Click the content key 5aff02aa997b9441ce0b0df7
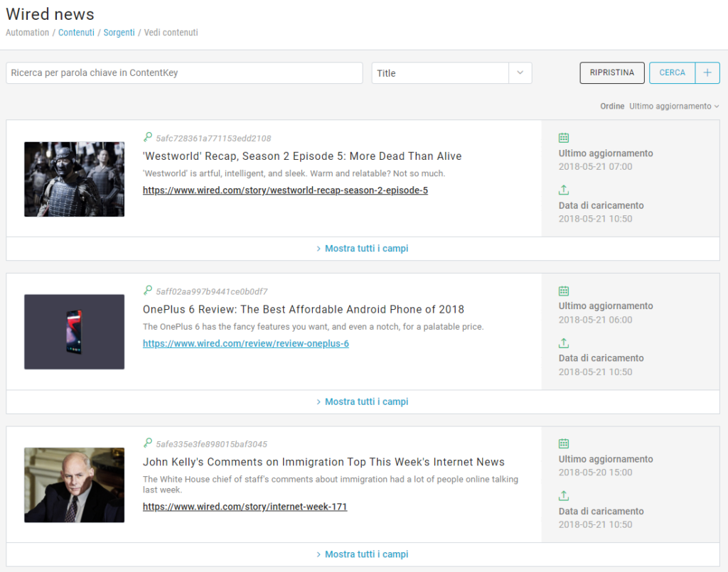 point(212,291)
